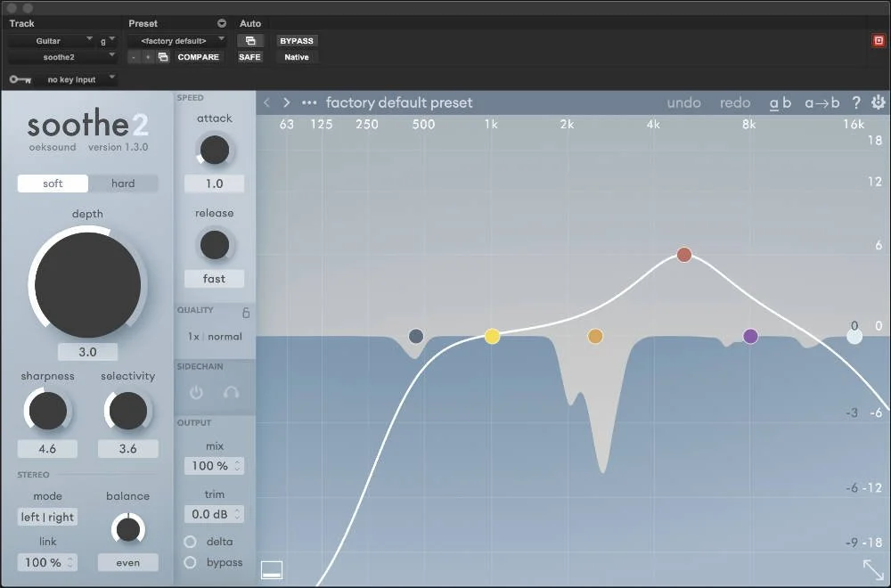Click the question mark help icon
Image resolution: width=891 pixels, height=588 pixels.
click(855, 102)
